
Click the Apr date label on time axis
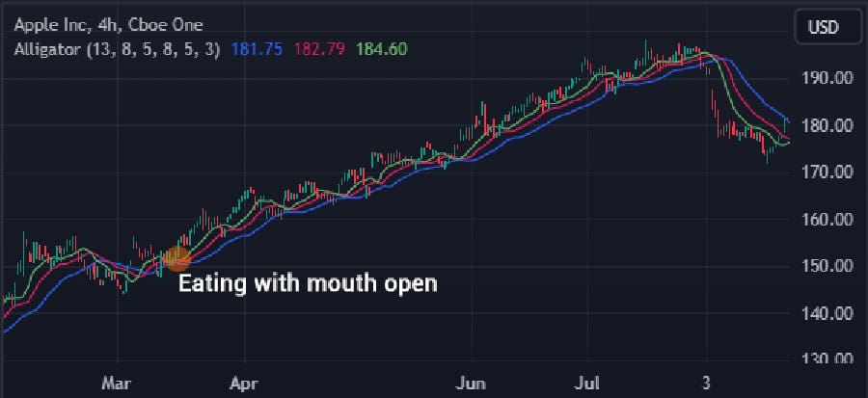(244, 384)
